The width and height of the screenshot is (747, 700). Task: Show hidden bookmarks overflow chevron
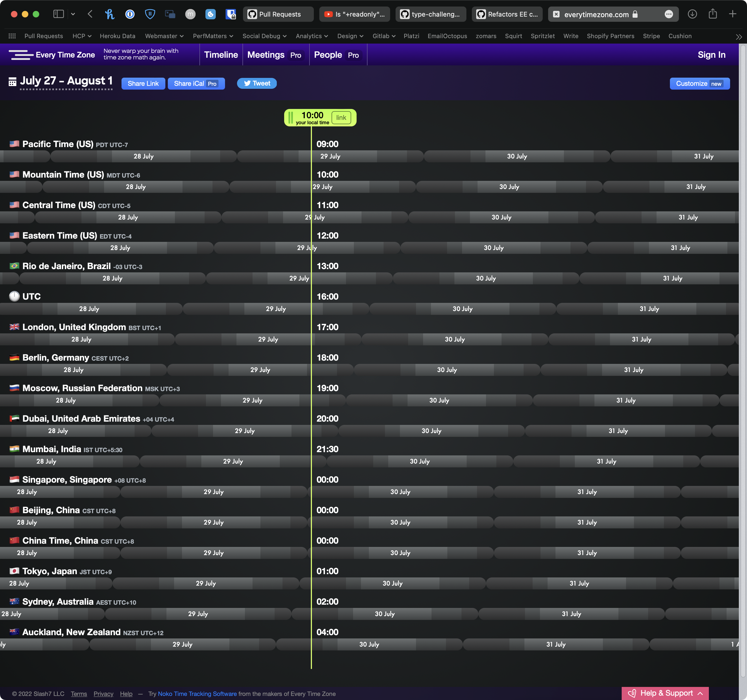click(738, 36)
